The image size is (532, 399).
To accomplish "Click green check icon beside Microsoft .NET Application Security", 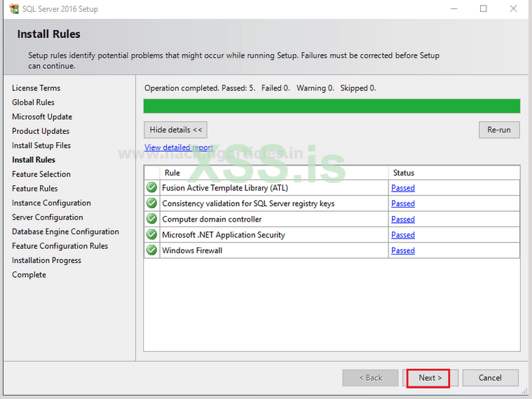I will point(151,234).
